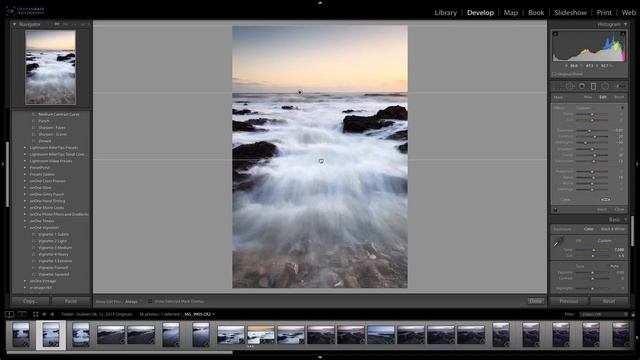Select New mask mode
Screen dimensions: 640x360
click(588, 97)
